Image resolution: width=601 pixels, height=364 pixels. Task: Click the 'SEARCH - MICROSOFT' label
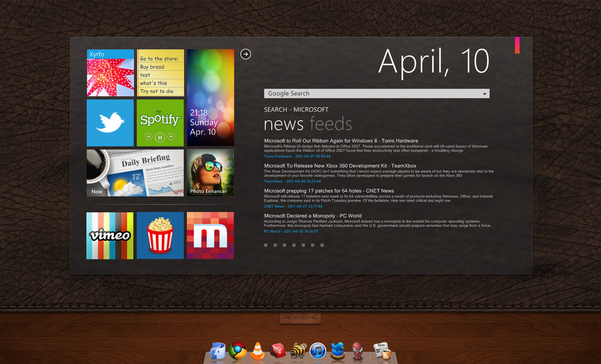[296, 109]
